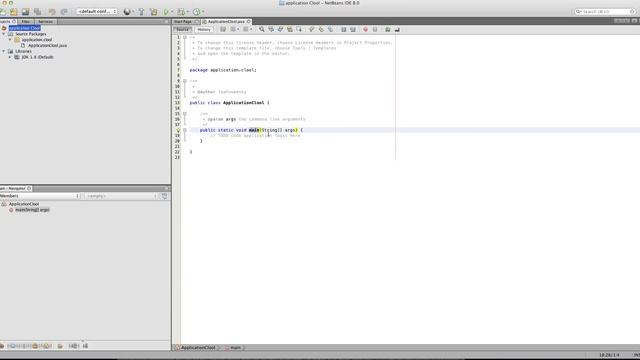
Task: Expand the JDK 1.8 (Default) node
Action: tap(10, 57)
